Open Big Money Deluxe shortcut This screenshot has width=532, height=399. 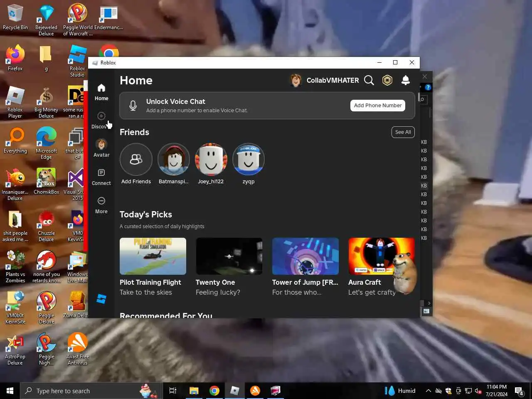(x=47, y=102)
